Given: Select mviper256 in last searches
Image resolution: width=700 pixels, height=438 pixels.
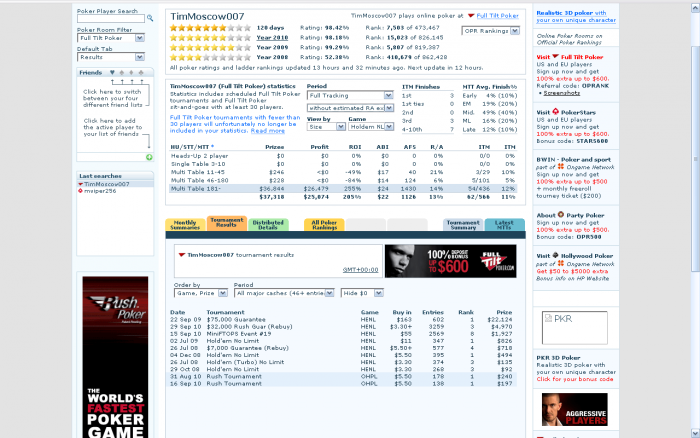Looking at the screenshot, I should pyautogui.click(x=100, y=191).
